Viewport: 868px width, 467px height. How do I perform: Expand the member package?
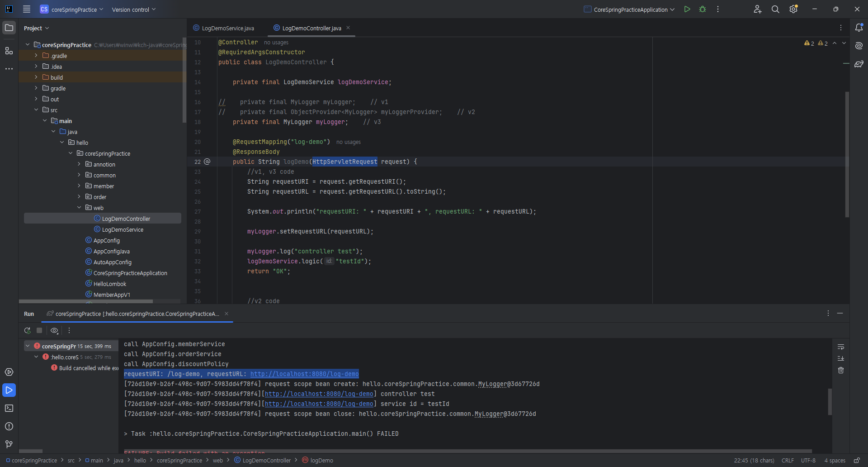[79, 186]
